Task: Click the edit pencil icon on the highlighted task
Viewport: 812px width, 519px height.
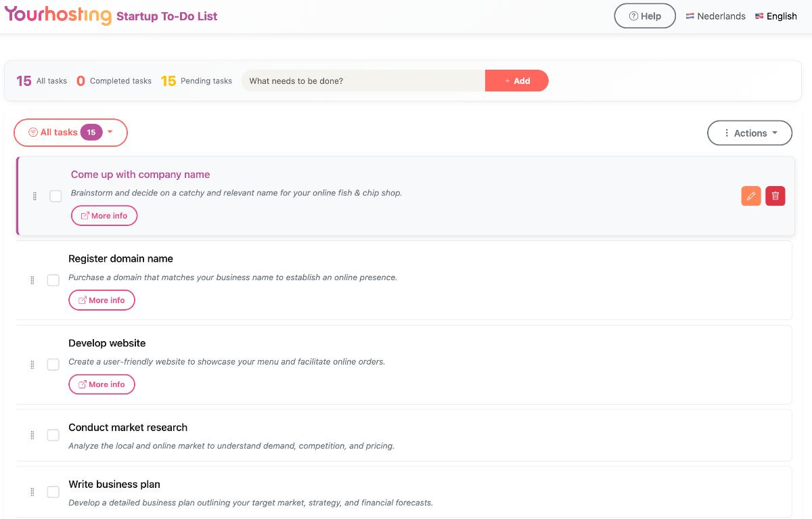Action: tap(751, 196)
